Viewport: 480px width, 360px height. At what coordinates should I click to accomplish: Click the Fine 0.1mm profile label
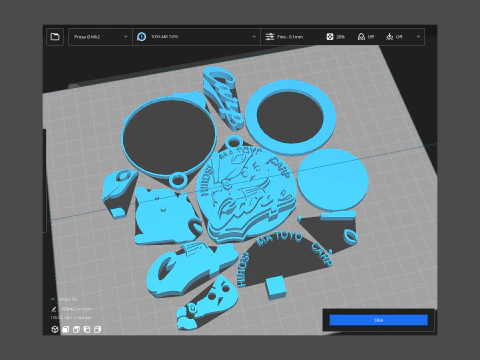pos(290,37)
